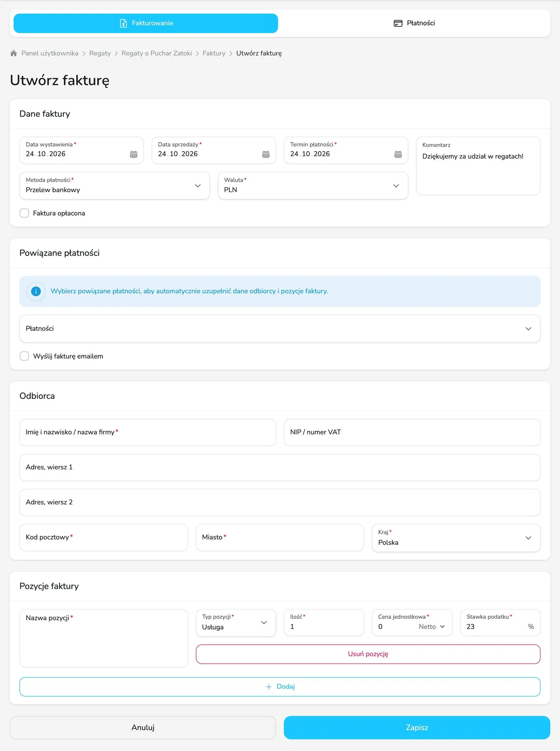Add a new item with Dodaj
Viewport: 560px width, 751px height.
pyautogui.click(x=280, y=687)
